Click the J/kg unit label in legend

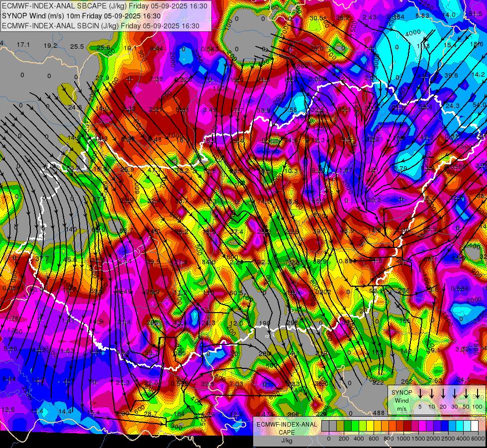click(287, 440)
